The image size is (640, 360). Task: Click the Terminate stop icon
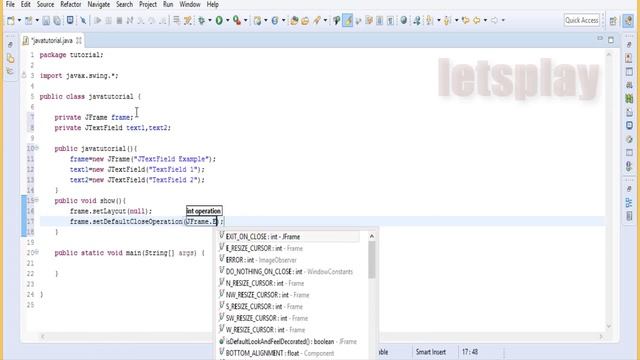coord(119,20)
